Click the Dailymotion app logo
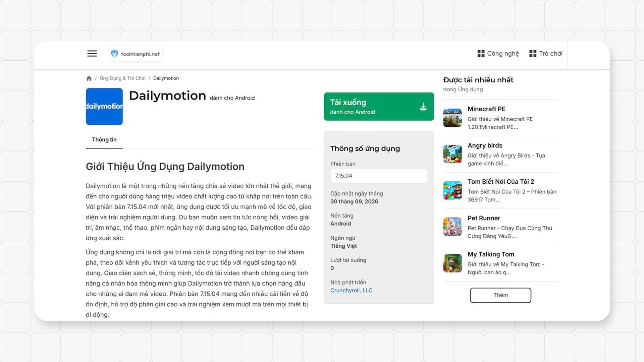 tap(104, 107)
